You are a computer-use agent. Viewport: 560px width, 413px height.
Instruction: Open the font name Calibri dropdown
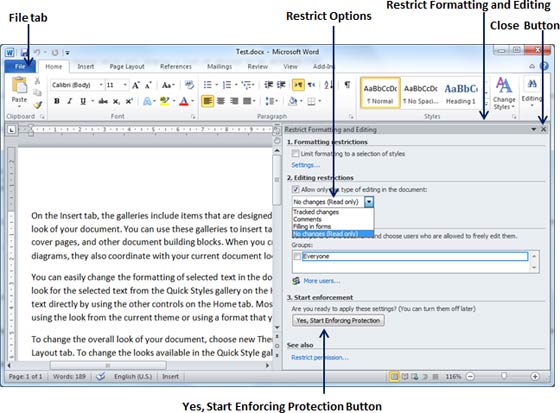[x=101, y=85]
